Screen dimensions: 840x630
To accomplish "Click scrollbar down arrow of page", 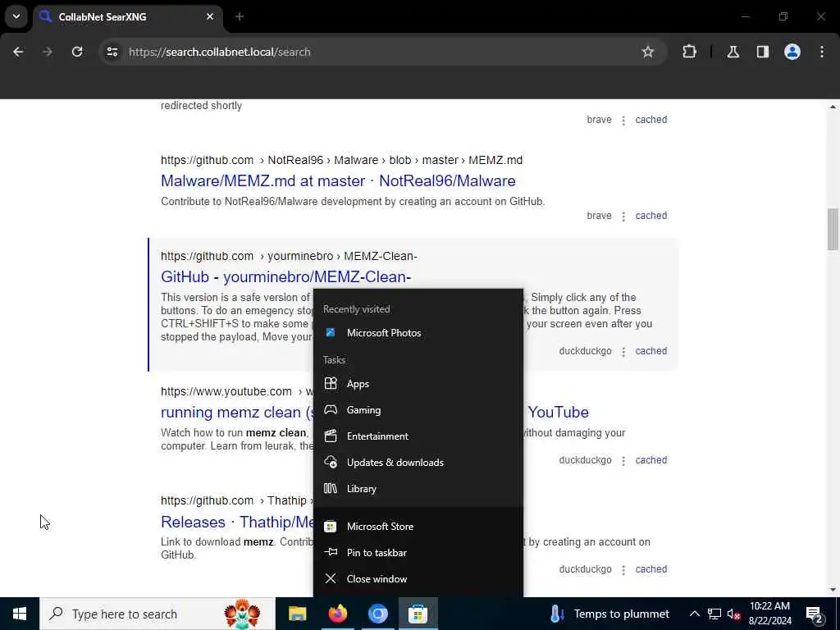I will point(833,590).
